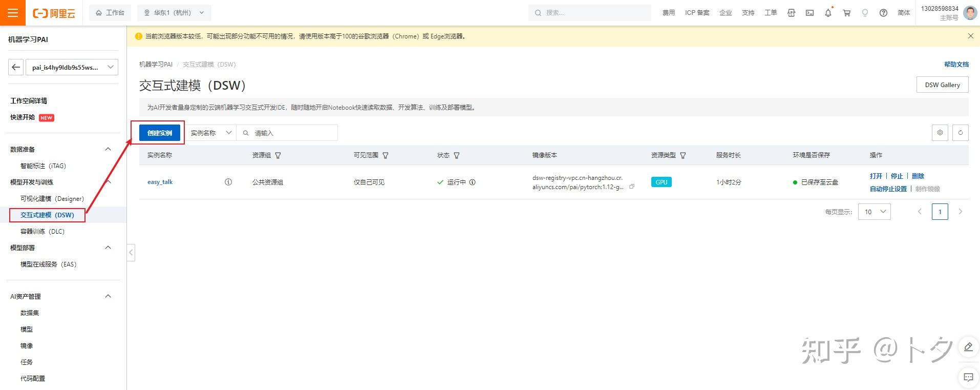This screenshot has height=390, width=980.
Task: Click the Alibaba Cloud logo
Action: click(x=54, y=13)
